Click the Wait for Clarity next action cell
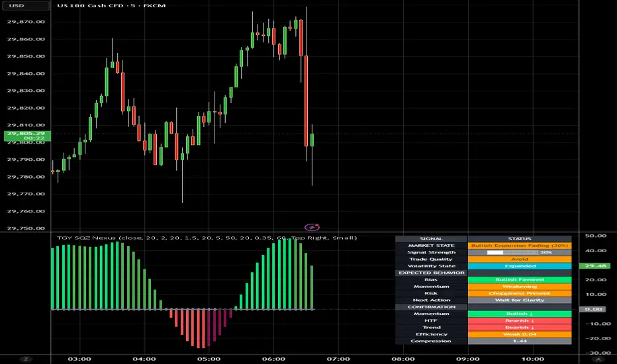 tap(520, 300)
